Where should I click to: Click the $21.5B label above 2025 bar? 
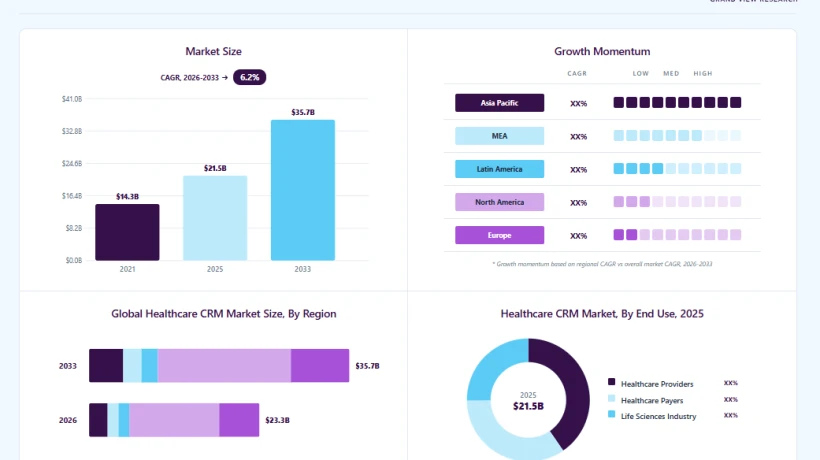[215, 168]
